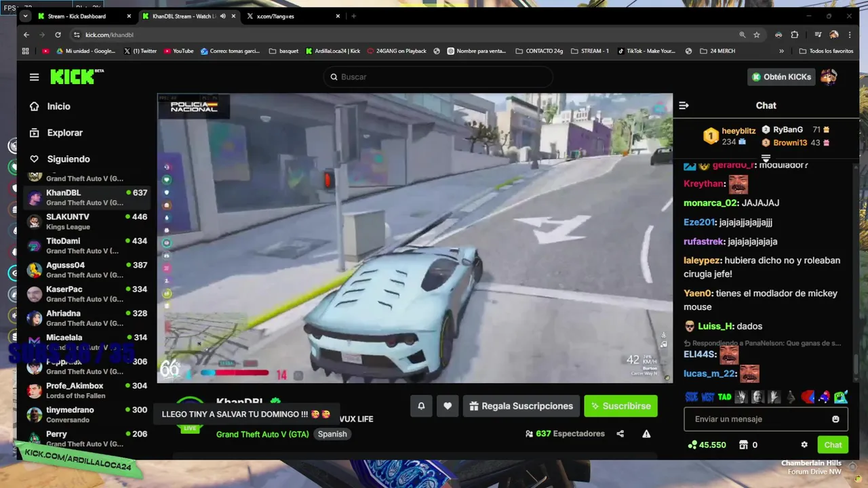The width and height of the screenshot is (868, 488).
Task: Click username laleypez in chat
Action: (702, 260)
